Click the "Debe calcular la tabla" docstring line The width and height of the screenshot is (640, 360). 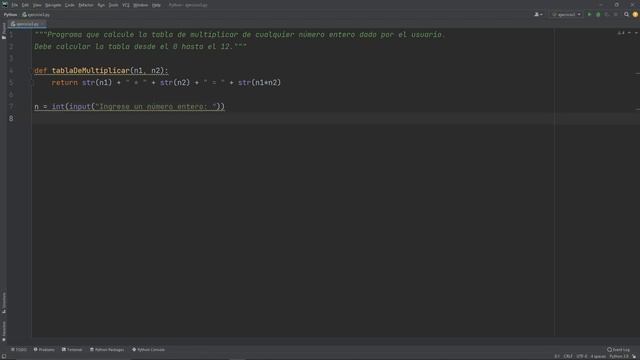tap(140, 47)
